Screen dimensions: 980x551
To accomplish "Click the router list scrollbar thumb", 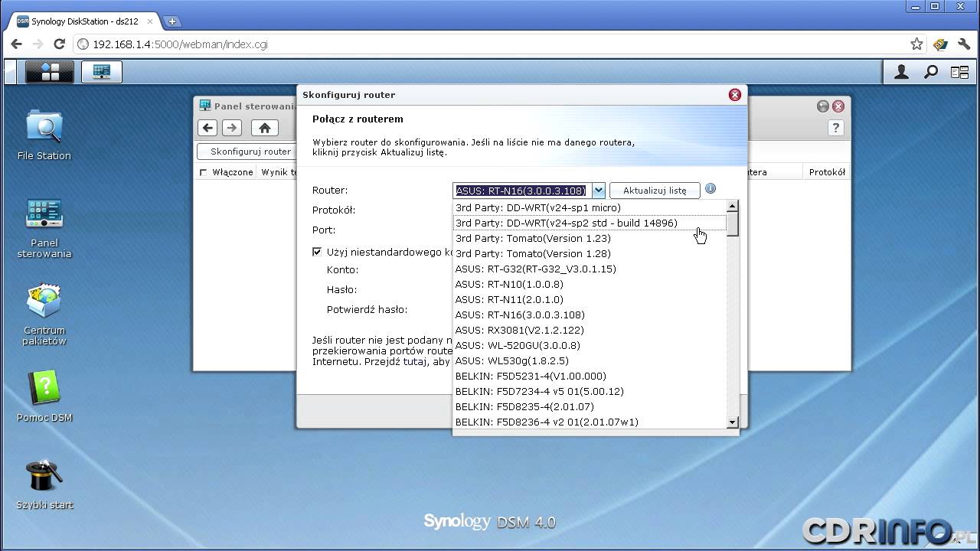I will [x=732, y=223].
